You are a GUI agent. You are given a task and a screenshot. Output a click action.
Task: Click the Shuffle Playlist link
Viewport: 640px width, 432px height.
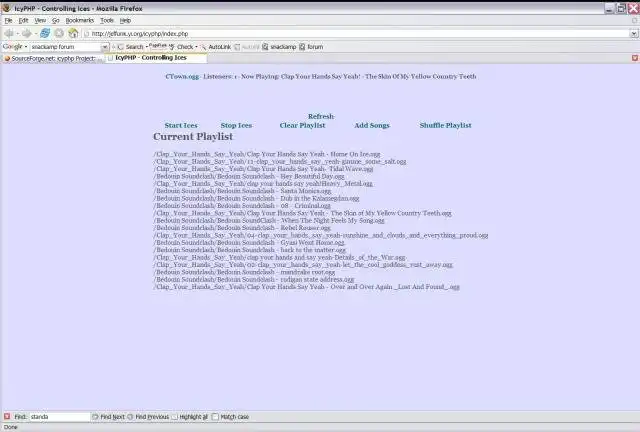coord(445,125)
